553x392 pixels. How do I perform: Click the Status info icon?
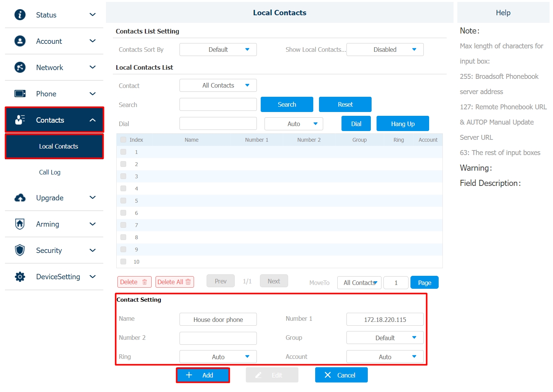click(20, 14)
